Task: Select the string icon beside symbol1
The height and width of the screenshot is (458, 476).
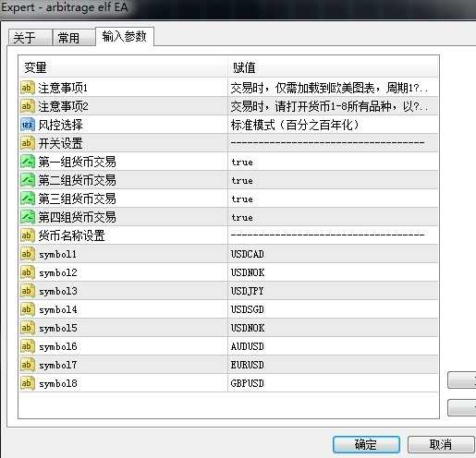Action: [27, 254]
